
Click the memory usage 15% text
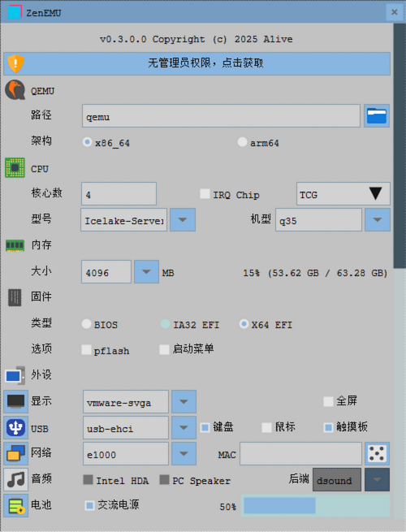point(315,273)
